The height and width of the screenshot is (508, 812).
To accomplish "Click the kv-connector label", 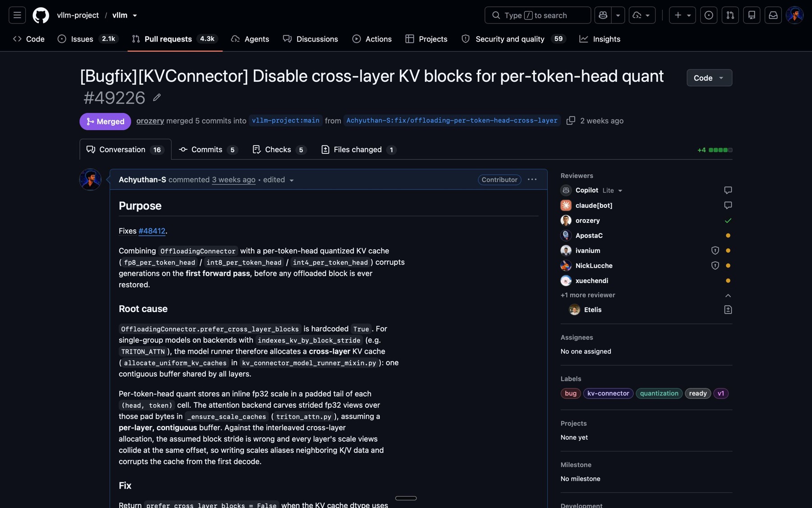I will click(x=608, y=393).
